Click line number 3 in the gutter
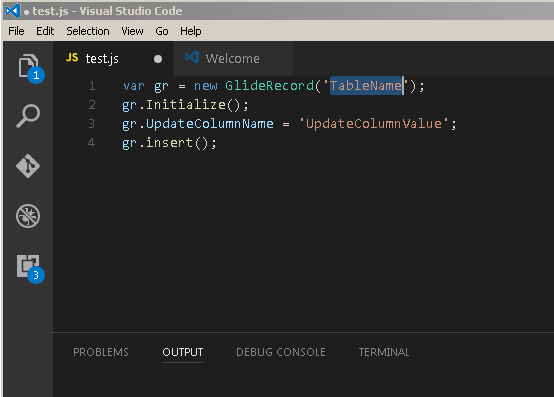 click(92, 124)
